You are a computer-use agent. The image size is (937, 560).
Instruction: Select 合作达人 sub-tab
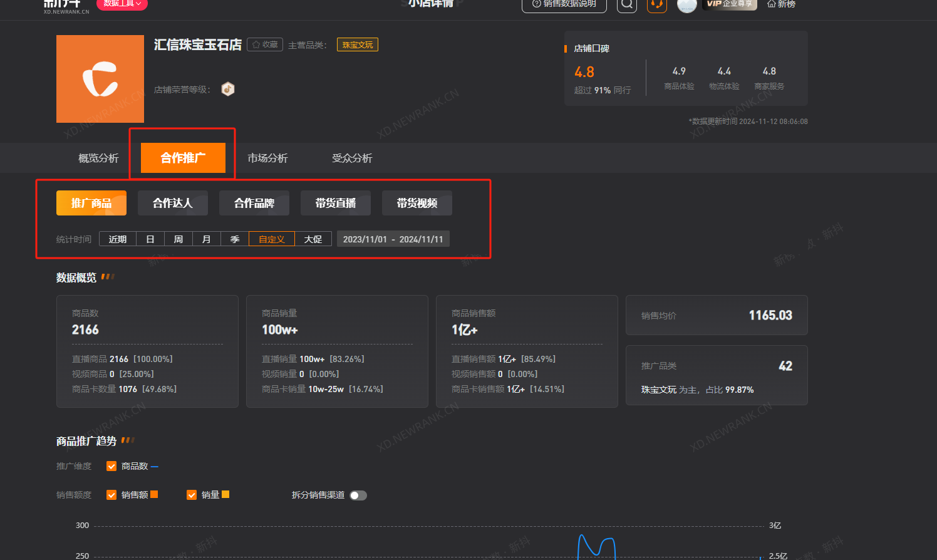click(x=173, y=203)
